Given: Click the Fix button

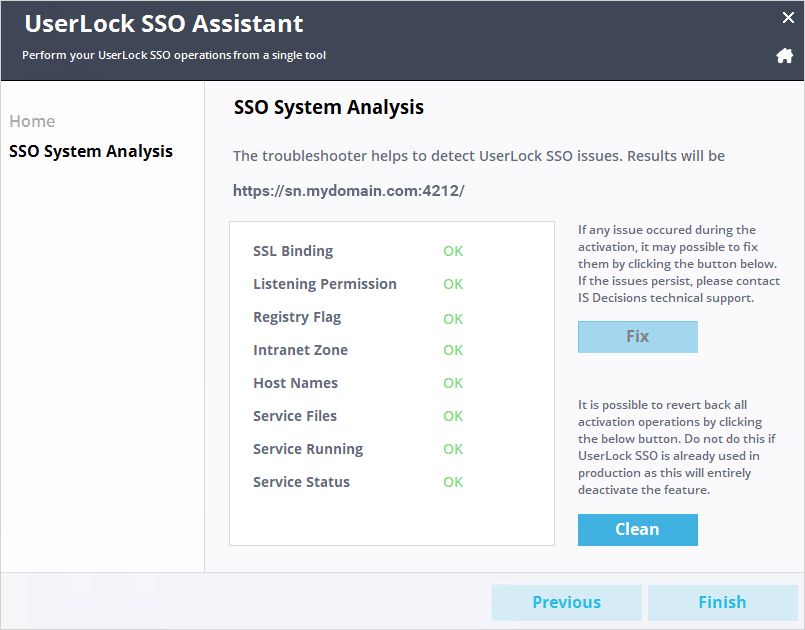Looking at the screenshot, I should [x=638, y=337].
